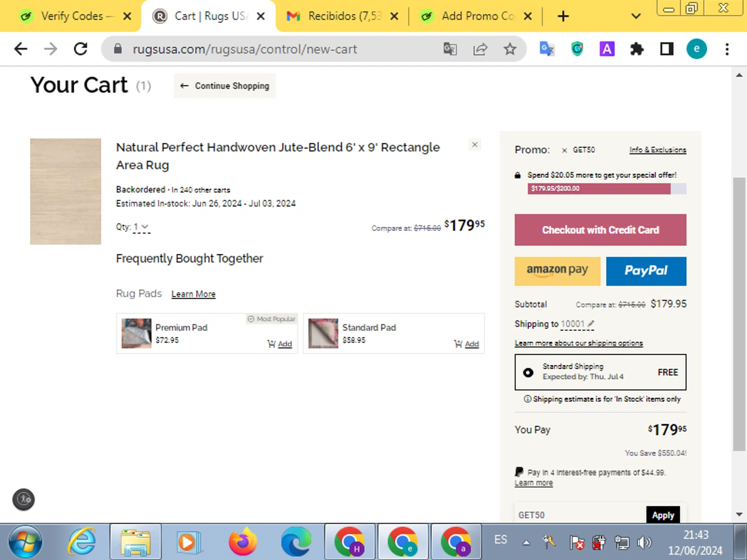Click the scrollbar down arrow
The height and width of the screenshot is (560, 747).
point(739,514)
